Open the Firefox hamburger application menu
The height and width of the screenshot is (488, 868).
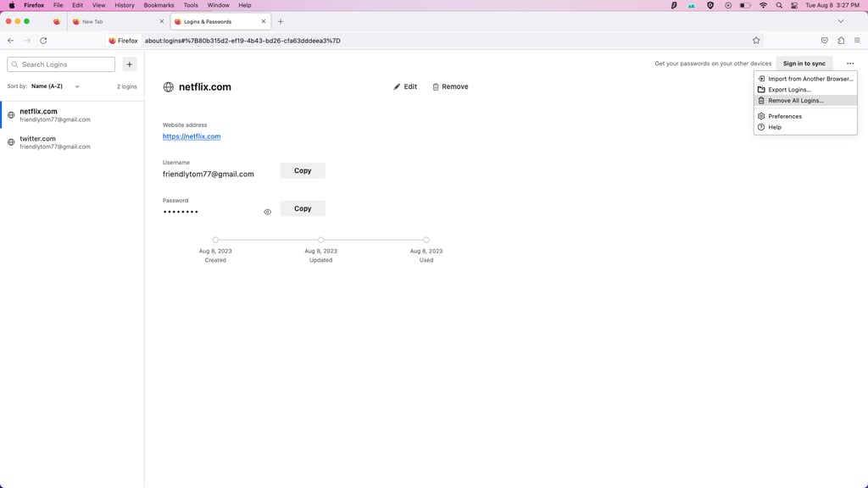pos(857,41)
